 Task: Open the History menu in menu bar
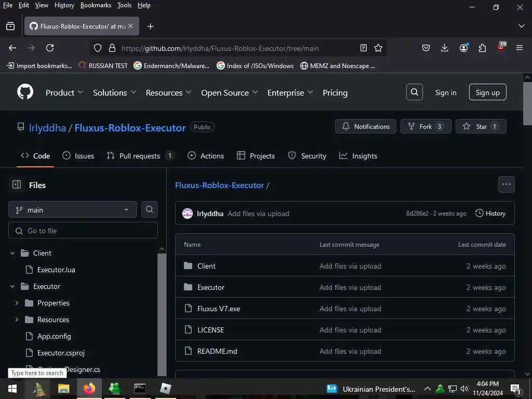(64, 5)
